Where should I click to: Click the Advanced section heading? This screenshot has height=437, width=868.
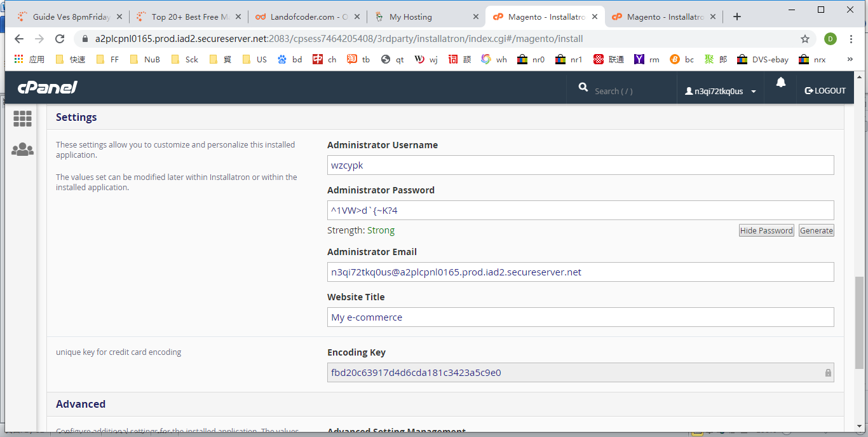click(81, 404)
